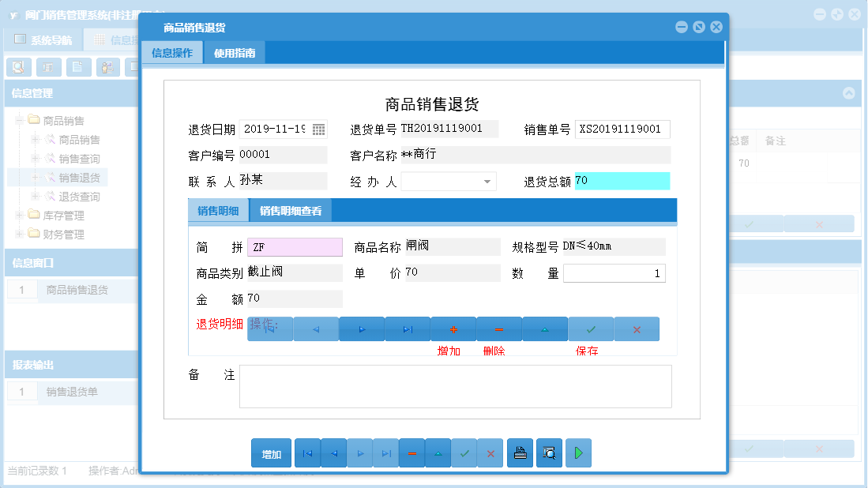Click the green run arrow at bottom right
Image resolution: width=868 pixels, height=488 pixels.
pyautogui.click(x=578, y=452)
